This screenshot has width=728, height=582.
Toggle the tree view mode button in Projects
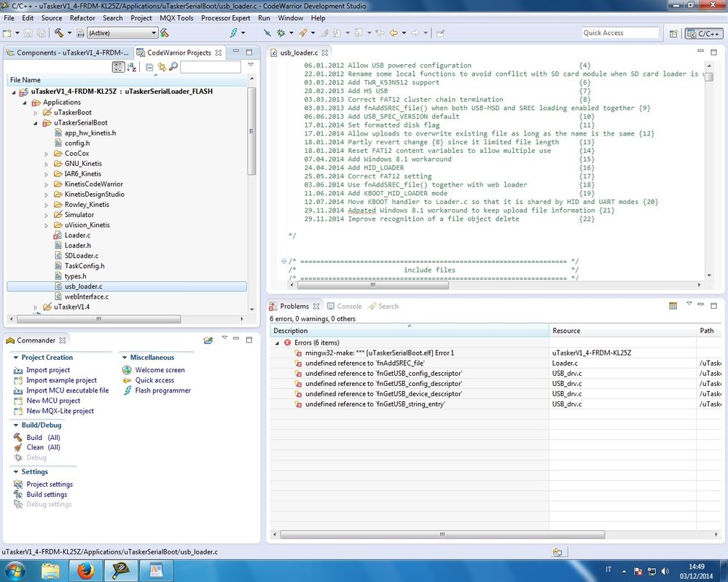point(119,67)
